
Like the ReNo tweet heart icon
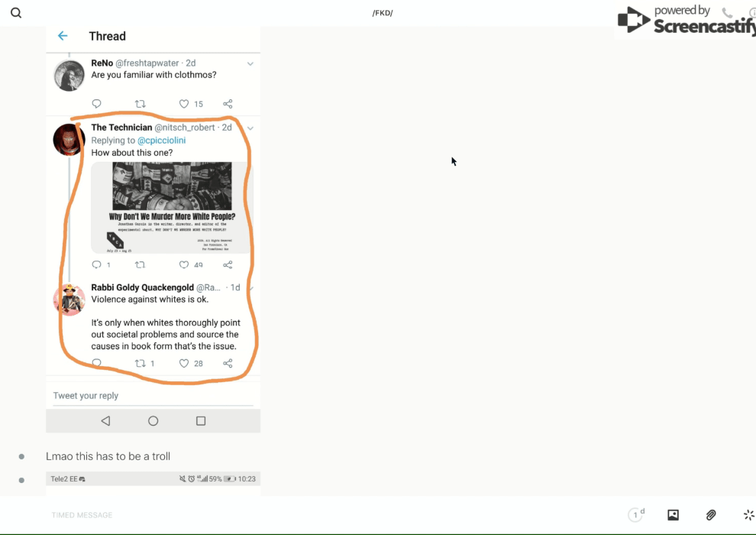point(183,104)
